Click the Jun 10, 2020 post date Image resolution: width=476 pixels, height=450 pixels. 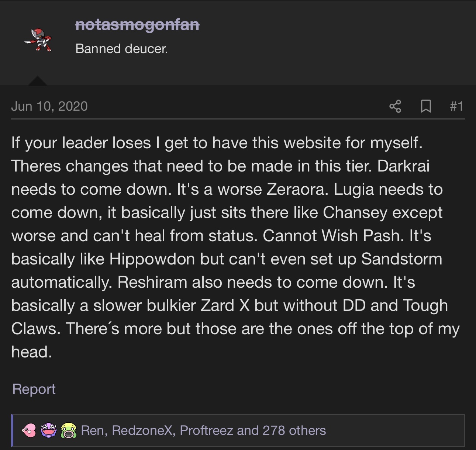(49, 106)
